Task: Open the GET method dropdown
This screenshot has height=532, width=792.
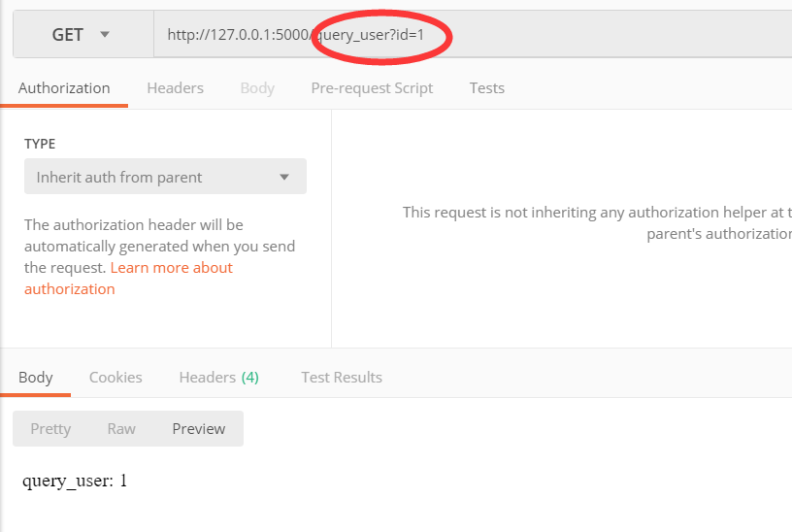Action: click(82, 35)
